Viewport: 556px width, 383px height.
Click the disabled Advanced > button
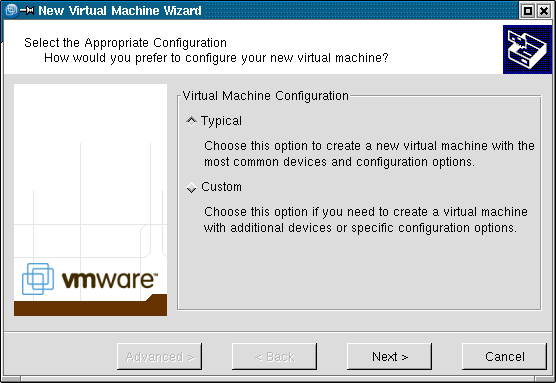tap(160, 356)
